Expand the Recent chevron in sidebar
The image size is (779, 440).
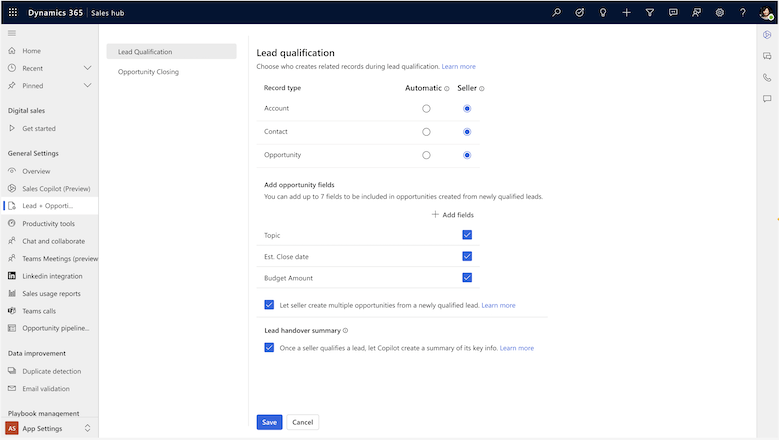[88, 68]
